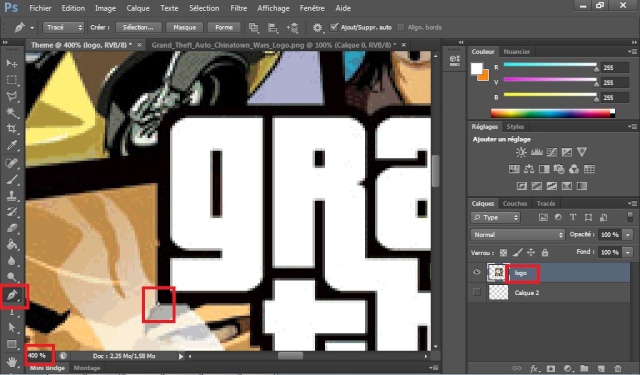Screen dimensions: 640x375
Task: Open the Filtre menu
Action: [x=238, y=8]
